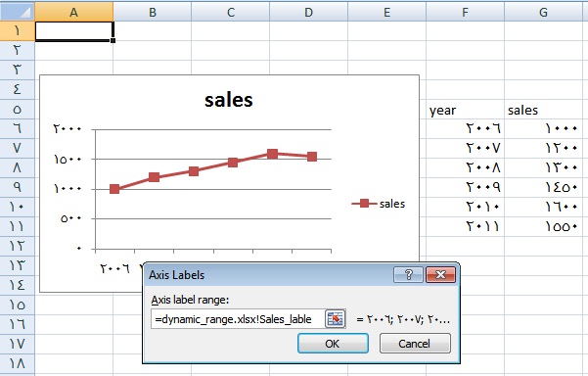This screenshot has height=376, width=588.
Task: Click the year header cell
Action: coord(465,110)
